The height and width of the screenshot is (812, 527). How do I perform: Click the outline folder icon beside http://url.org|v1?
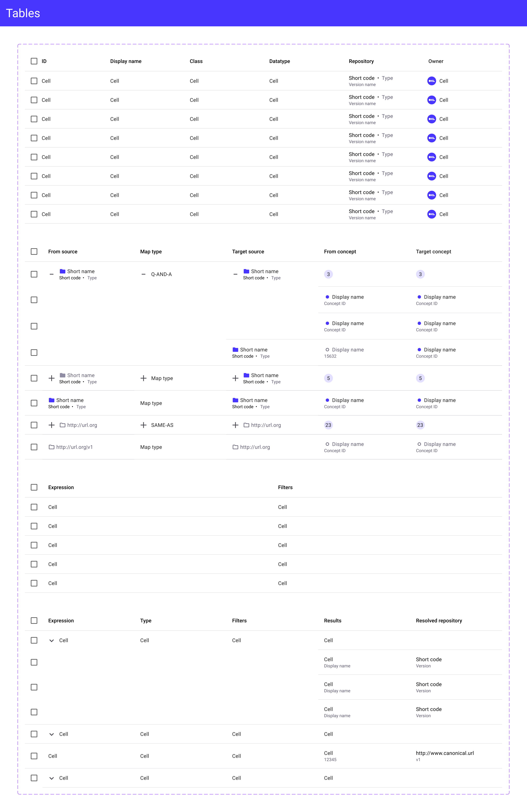(51, 447)
